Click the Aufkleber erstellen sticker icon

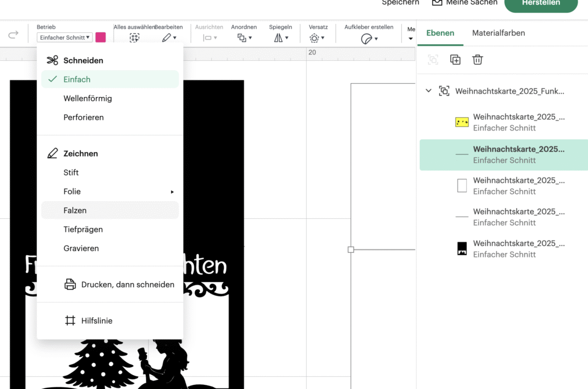[x=368, y=38]
